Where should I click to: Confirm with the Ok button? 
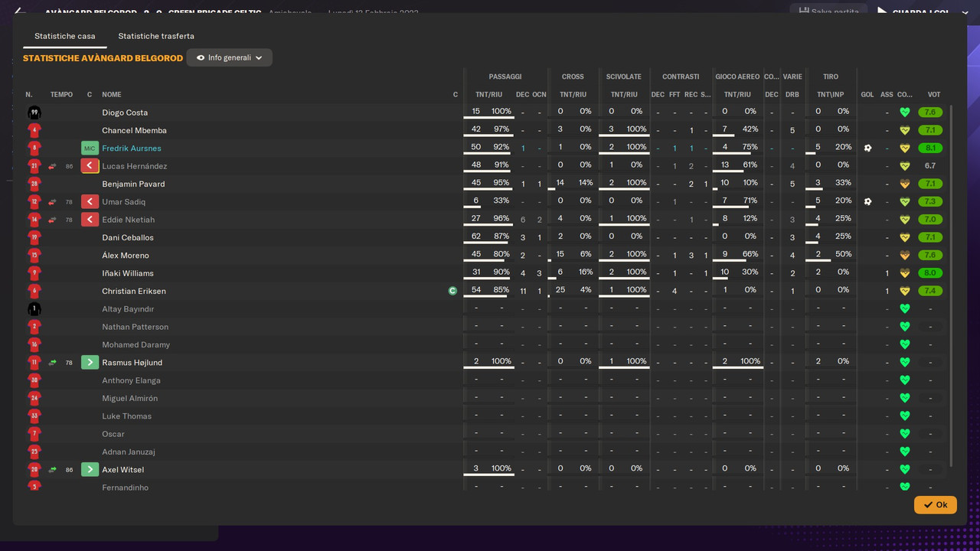[935, 505]
